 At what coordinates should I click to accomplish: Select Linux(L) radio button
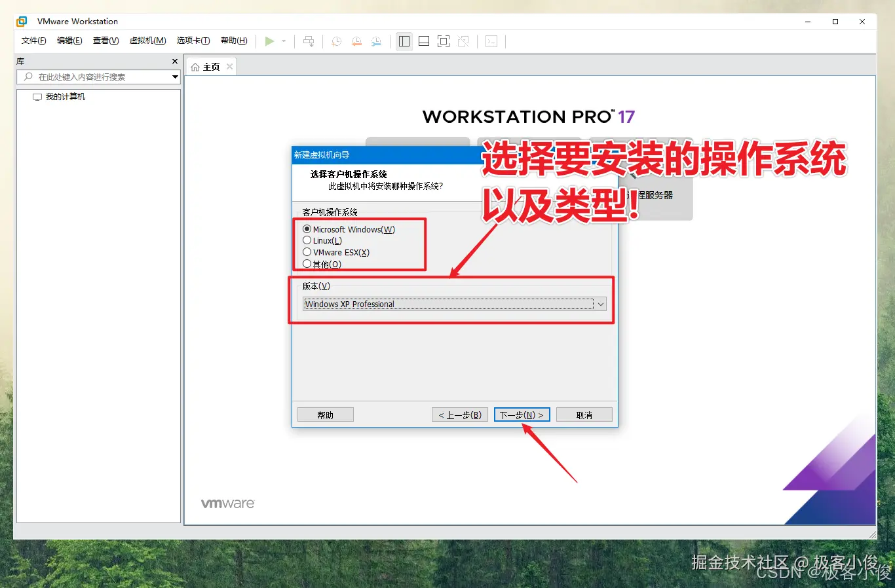pos(307,240)
